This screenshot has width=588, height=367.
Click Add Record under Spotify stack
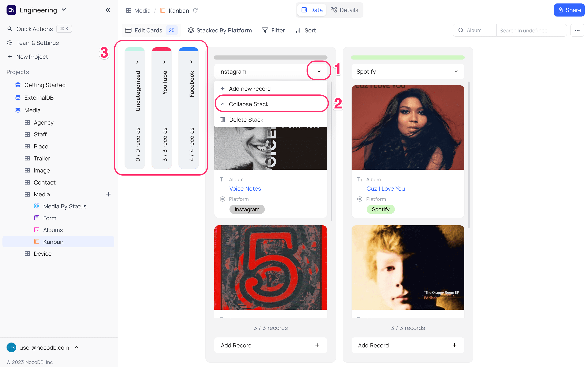click(408, 345)
